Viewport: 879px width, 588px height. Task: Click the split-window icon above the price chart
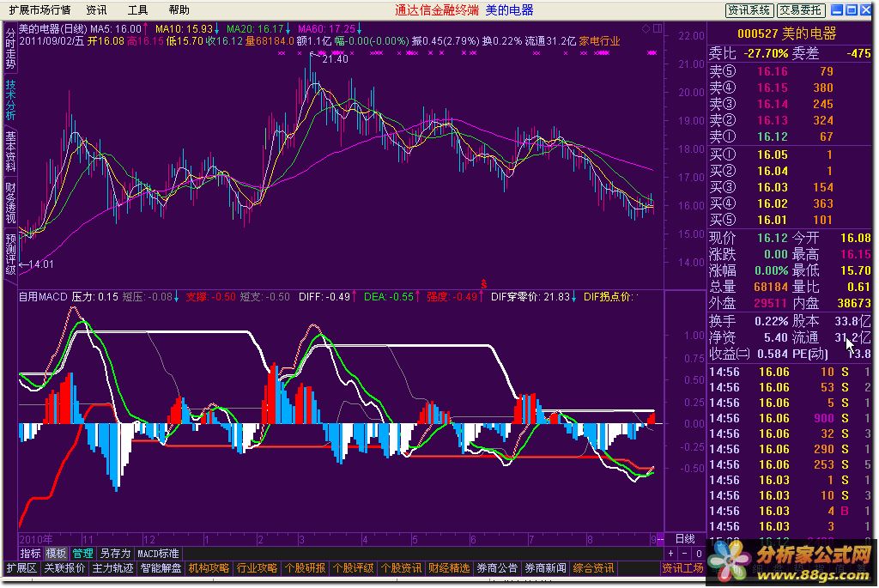click(x=658, y=28)
